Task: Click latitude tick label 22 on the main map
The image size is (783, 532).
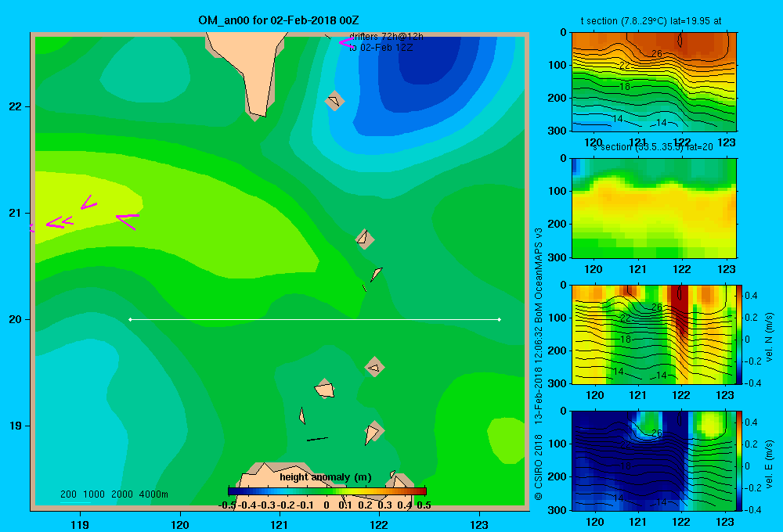Action: tap(16, 107)
